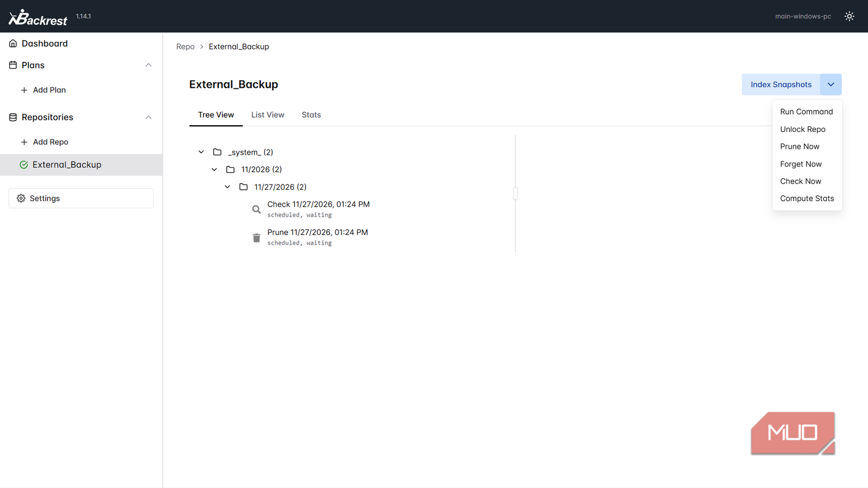868x488 pixels.
Task: Choose Check Now from the dropdown menu
Action: coord(806,181)
